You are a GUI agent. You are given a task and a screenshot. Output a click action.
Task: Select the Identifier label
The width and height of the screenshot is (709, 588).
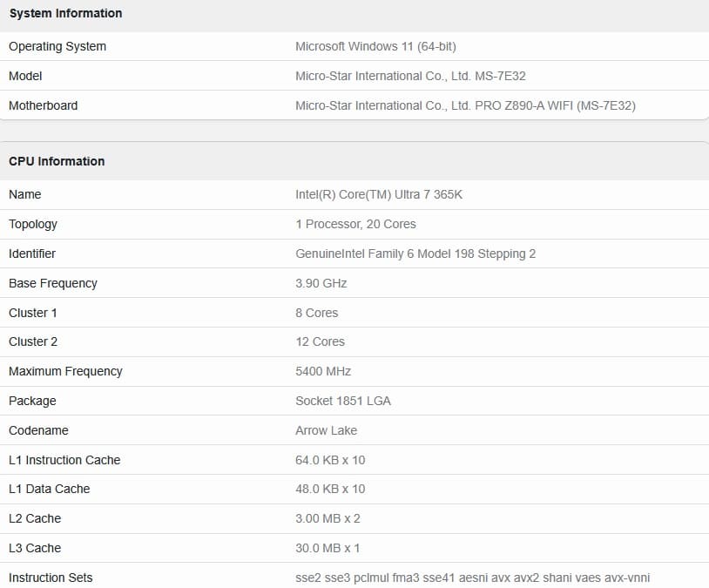tap(32, 253)
